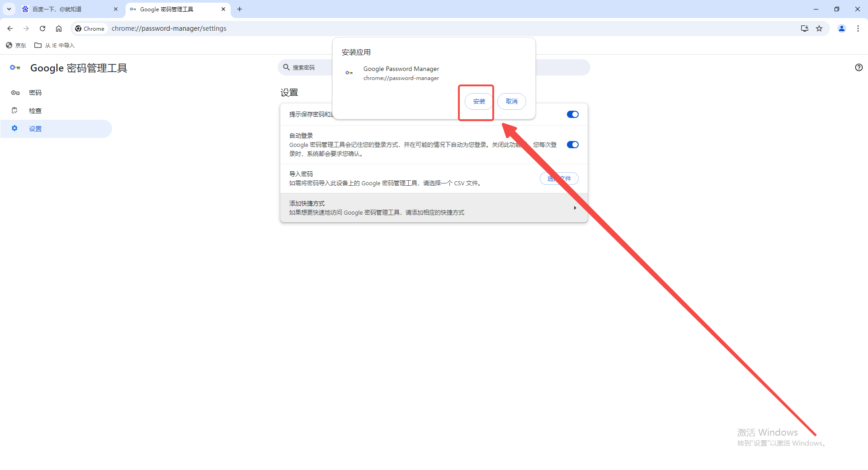
Task: Click the 取消 button in the dialog
Action: tap(511, 101)
